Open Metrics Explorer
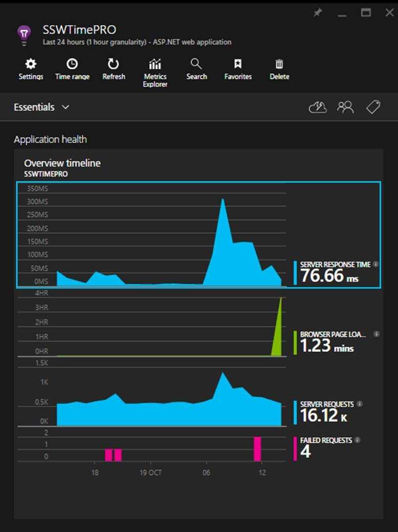The height and width of the screenshot is (532, 398). [x=155, y=65]
